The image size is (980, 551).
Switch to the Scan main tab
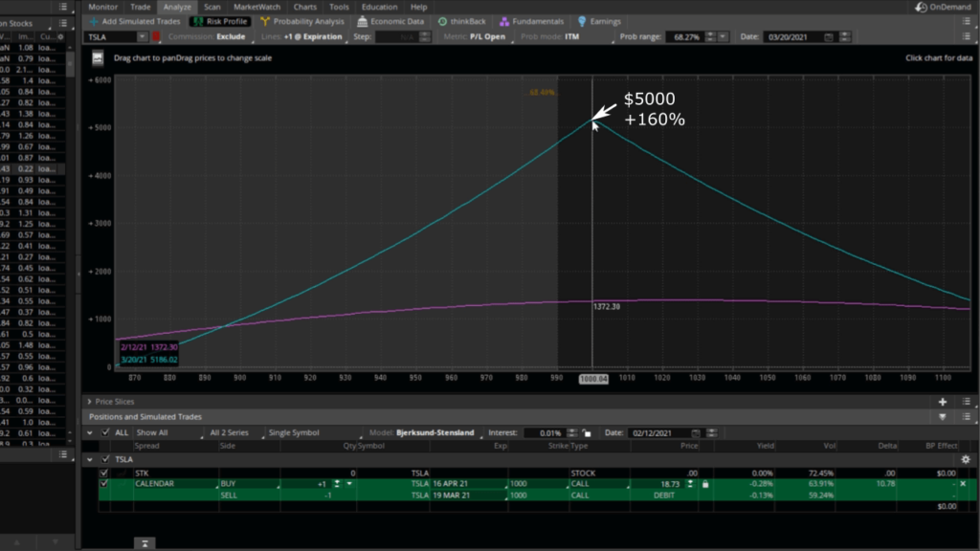tap(212, 7)
